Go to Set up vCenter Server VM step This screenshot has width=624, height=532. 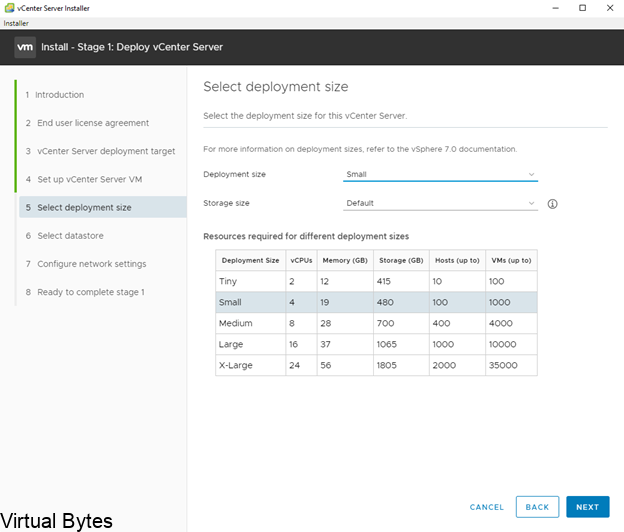click(x=84, y=179)
